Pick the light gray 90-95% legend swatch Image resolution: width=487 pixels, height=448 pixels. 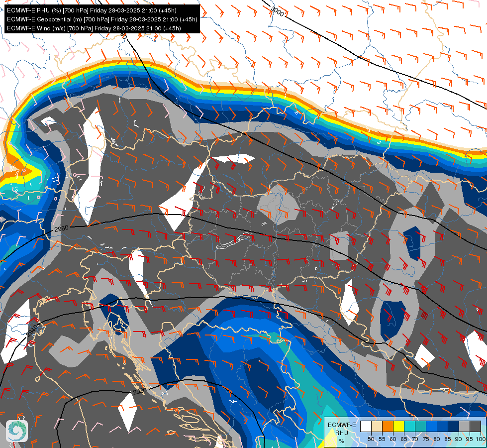(x=464, y=426)
